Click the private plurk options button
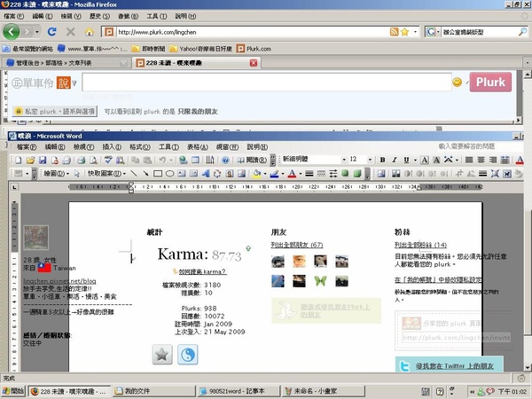 coord(55,112)
